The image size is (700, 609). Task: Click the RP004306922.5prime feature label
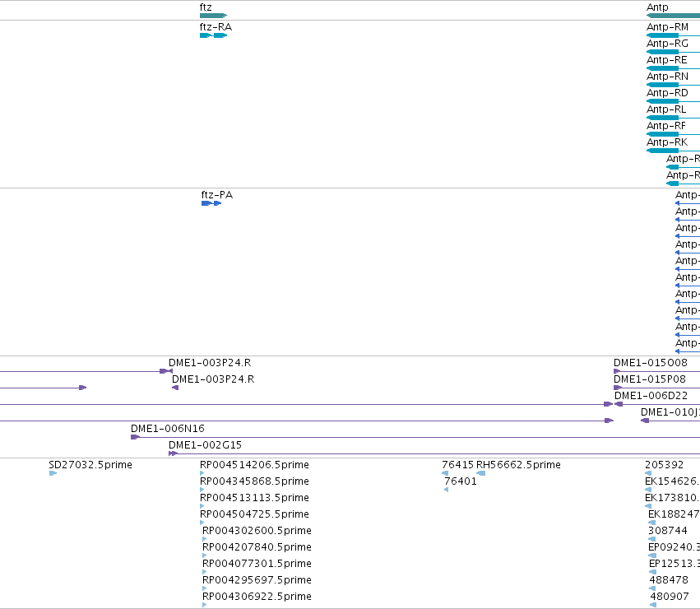[257, 597]
